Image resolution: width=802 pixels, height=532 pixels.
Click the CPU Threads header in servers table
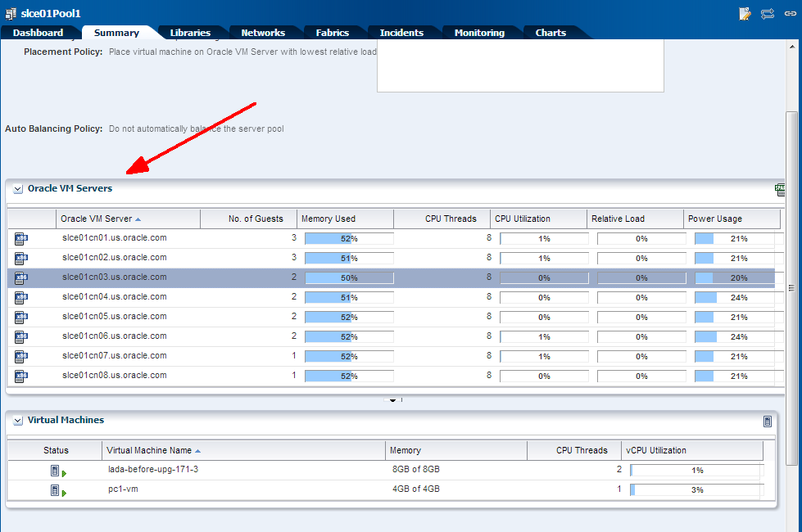(x=442, y=219)
